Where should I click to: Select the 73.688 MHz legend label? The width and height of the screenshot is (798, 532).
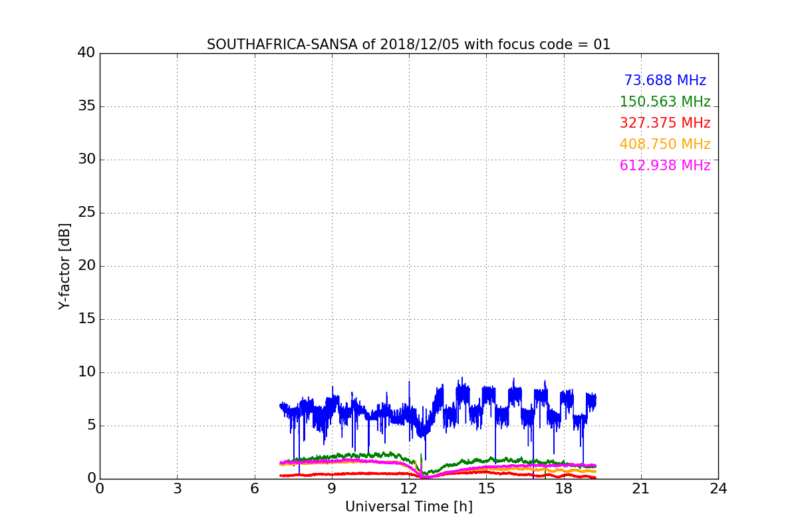[665, 80]
